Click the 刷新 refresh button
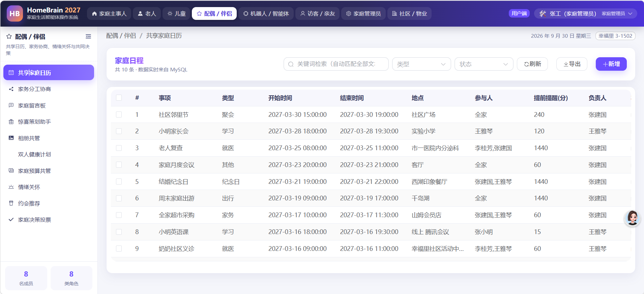 click(x=532, y=64)
